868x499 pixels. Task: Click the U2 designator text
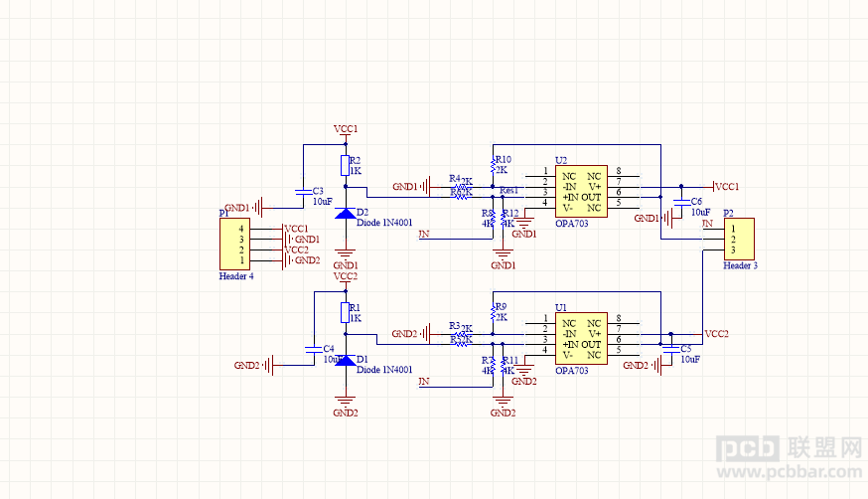tap(561, 161)
